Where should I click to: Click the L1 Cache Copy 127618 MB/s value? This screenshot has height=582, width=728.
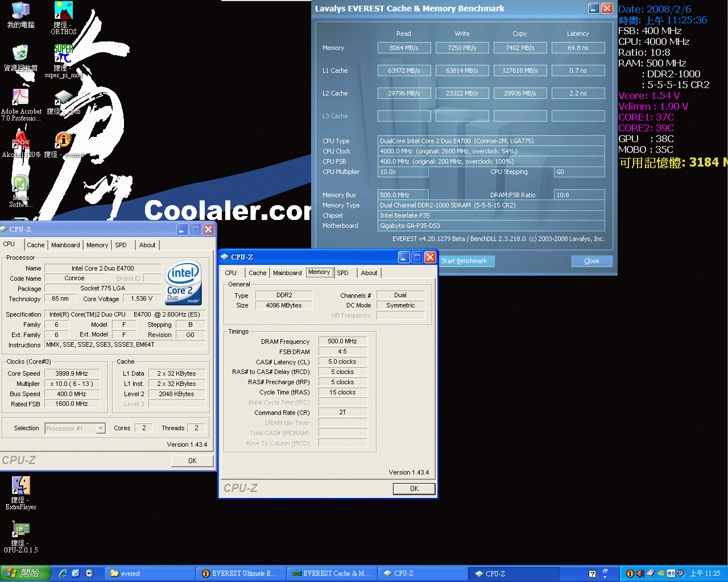click(x=520, y=70)
